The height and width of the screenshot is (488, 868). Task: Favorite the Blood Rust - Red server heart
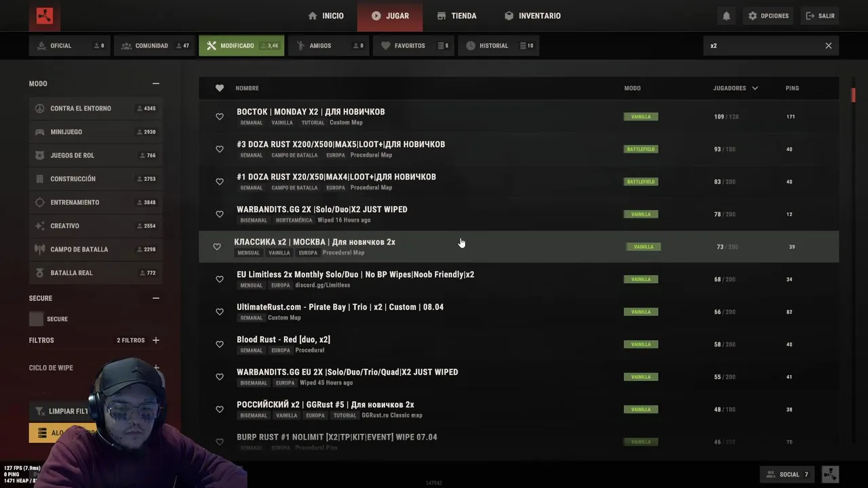click(x=220, y=344)
